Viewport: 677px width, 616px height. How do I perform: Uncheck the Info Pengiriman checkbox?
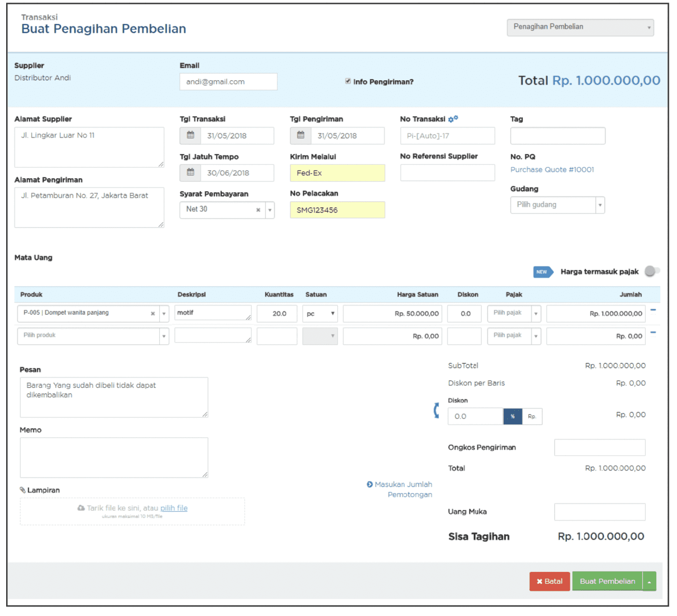(x=348, y=81)
